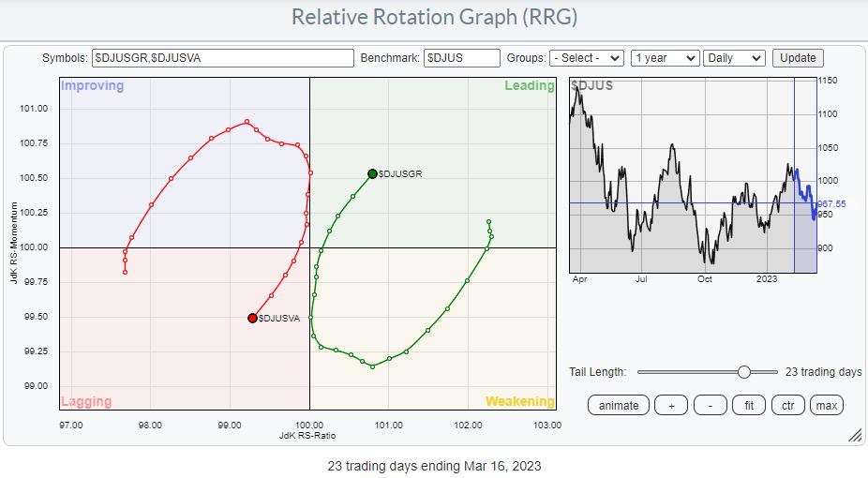This screenshot has width=868, height=478.
Task: Select the red $DJUSVA head marker
Action: 252,318
